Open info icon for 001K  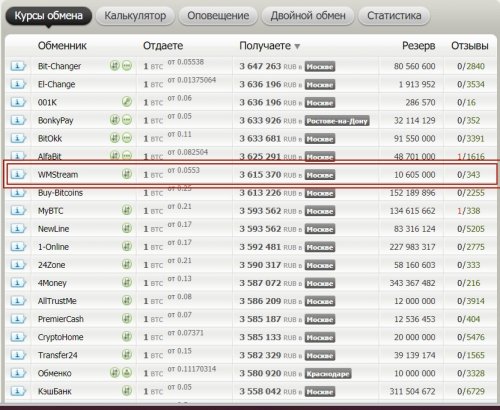click(x=18, y=102)
